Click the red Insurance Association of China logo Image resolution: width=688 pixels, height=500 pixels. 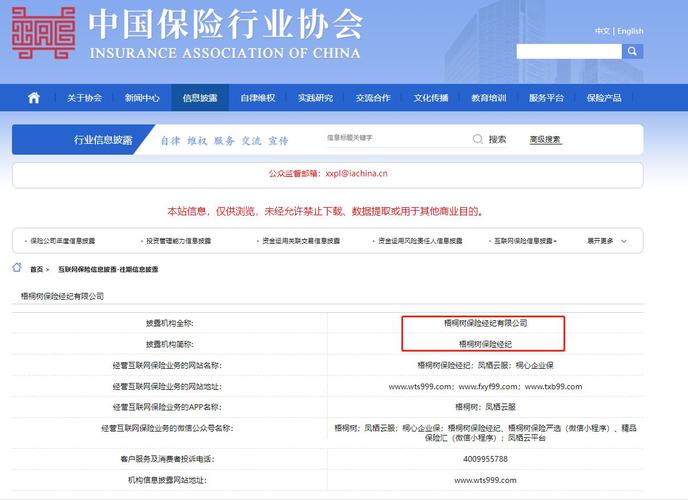pyautogui.click(x=43, y=33)
